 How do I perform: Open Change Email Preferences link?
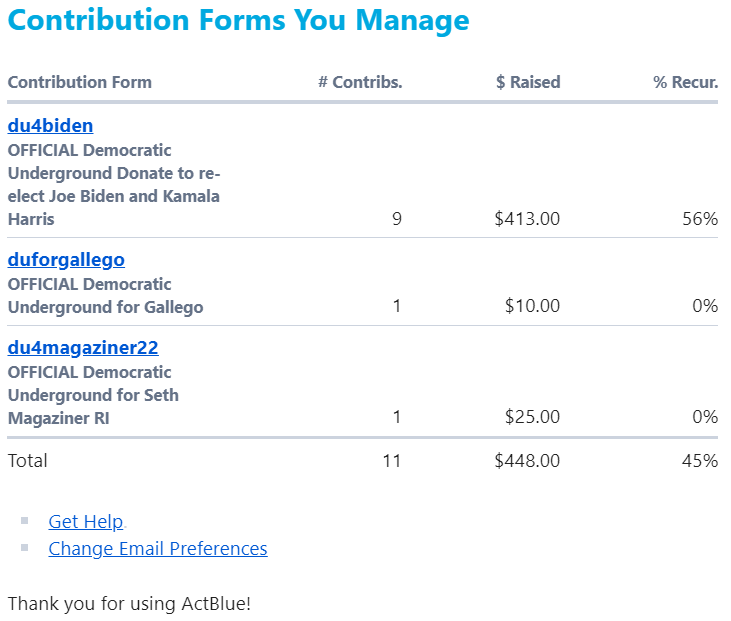(x=158, y=548)
